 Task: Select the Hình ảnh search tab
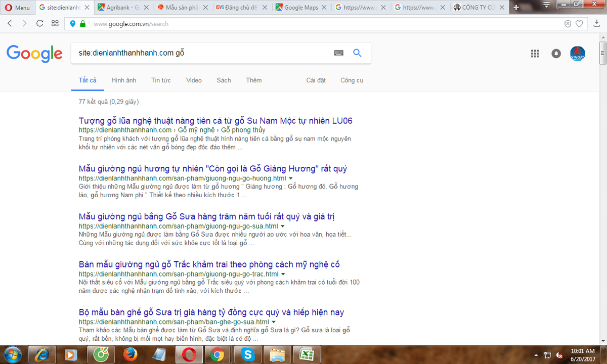(124, 80)
